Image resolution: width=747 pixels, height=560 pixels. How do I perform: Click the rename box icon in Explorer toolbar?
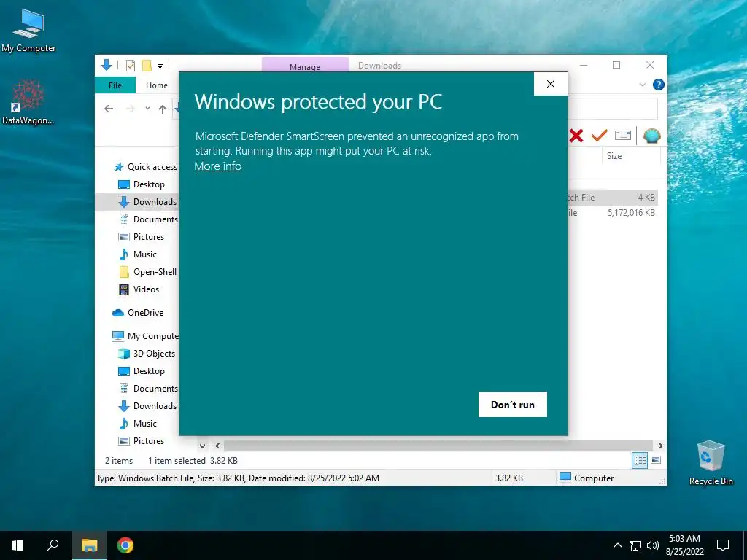pos(623,136)
